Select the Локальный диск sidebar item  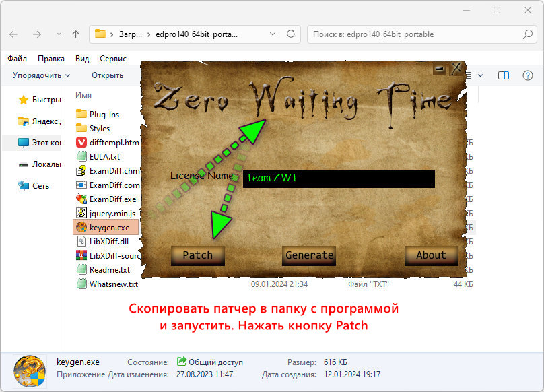(x=39, y=164)
